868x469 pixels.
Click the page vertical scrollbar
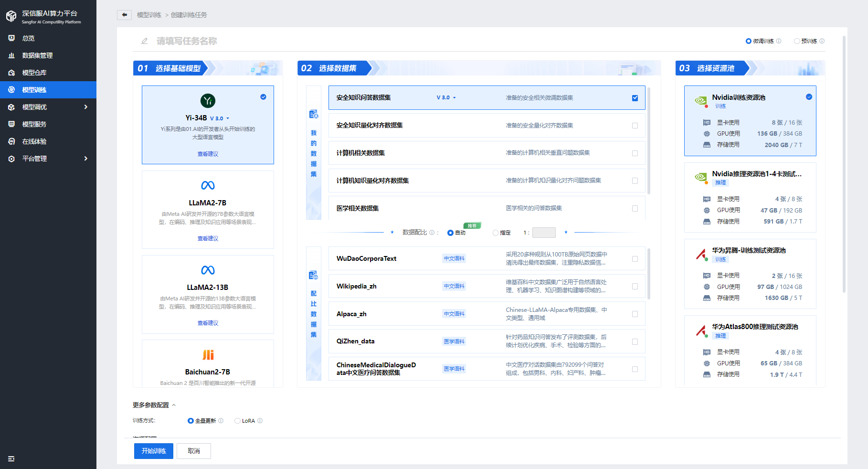[x=844, y=165]
